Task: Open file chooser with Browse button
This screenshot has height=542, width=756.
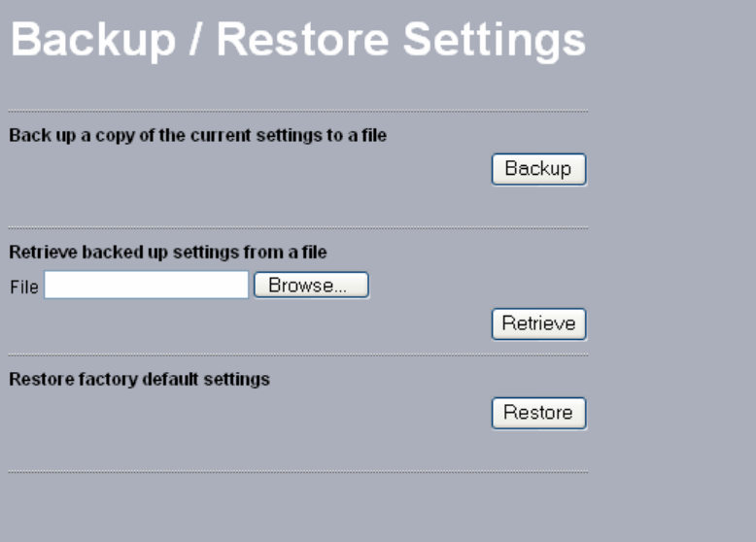Action: [x=311, y=286]
